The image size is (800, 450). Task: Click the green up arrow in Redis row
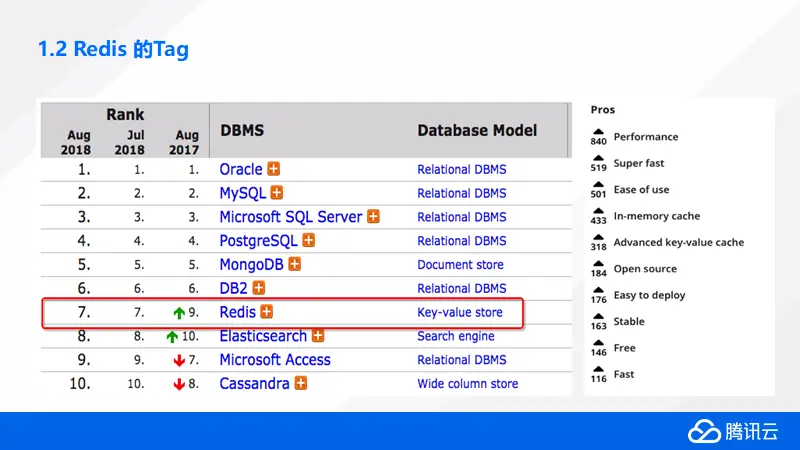coord(179,313)
